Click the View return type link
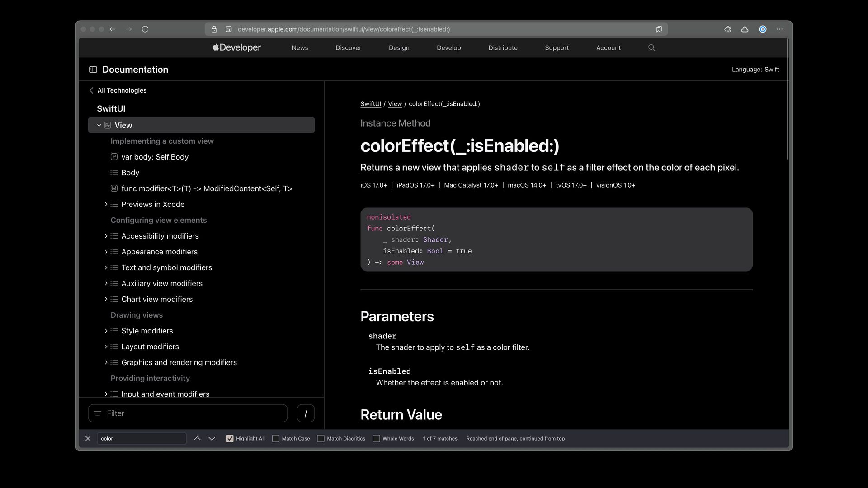Screen dimensions: 868x488 [x=415, y=263]
